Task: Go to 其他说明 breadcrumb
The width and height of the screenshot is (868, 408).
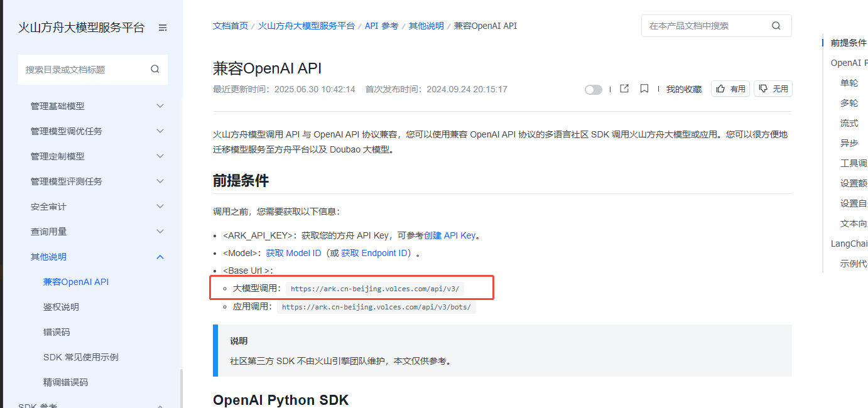Action: tap(426, 26)
